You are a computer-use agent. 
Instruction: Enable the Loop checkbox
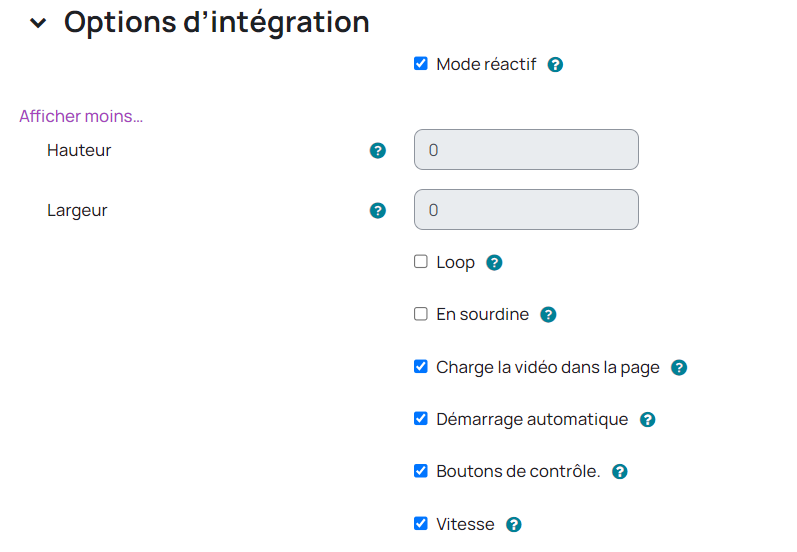click(421, 262)
